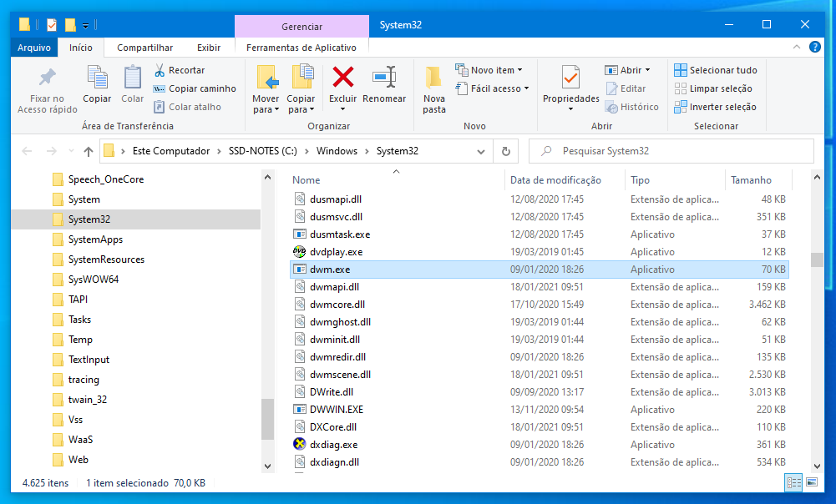Click Limpar seleção
This screenshot has height=504, width=836.
[713, 88]
